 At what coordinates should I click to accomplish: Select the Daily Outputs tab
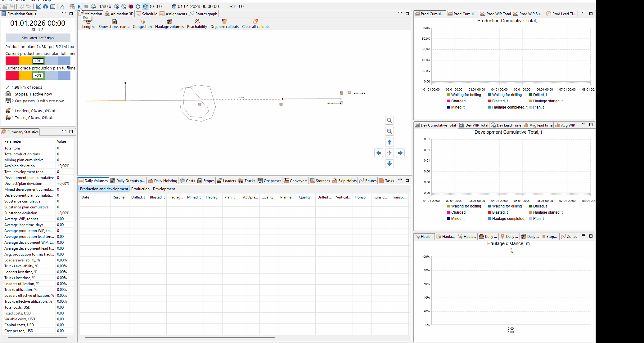coord(128,180)
